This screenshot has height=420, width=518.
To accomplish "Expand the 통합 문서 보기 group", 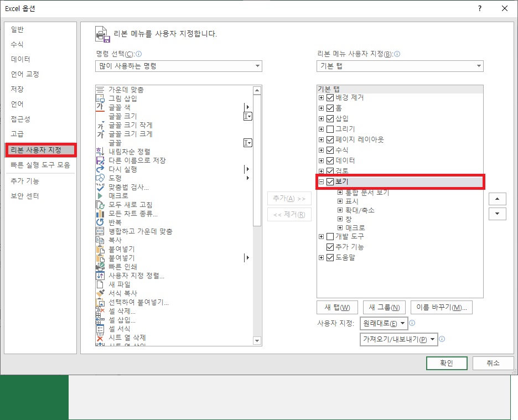I will pyautogui.click(x=340, y=193).
